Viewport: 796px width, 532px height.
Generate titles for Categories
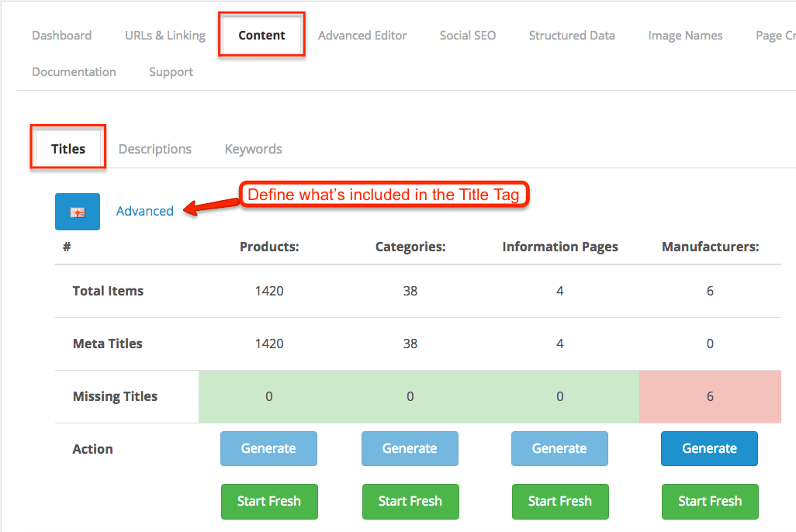(410, 449)
